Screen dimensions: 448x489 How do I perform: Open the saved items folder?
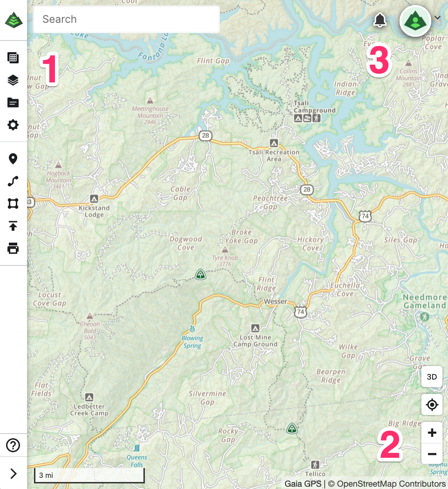coord(13,102)
